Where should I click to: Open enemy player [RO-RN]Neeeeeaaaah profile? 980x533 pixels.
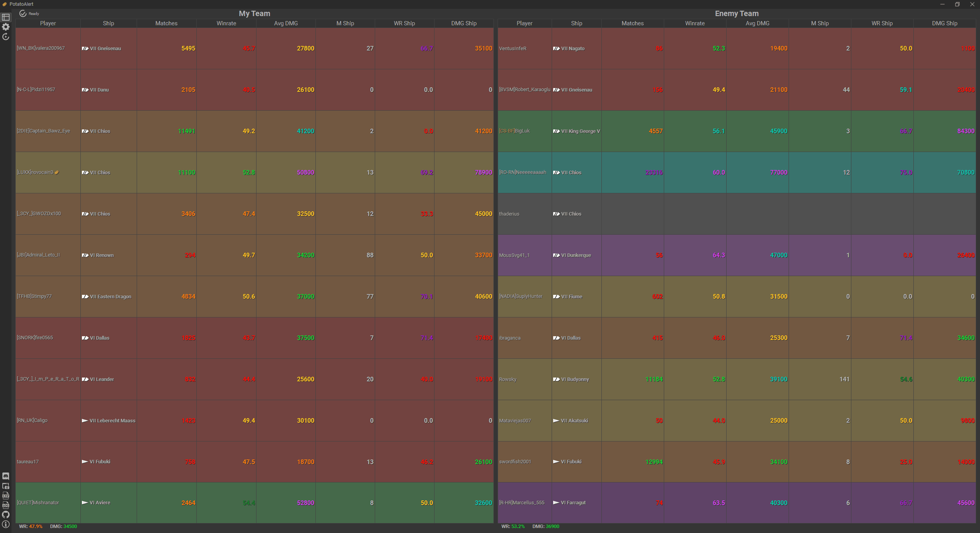(523, 172)
